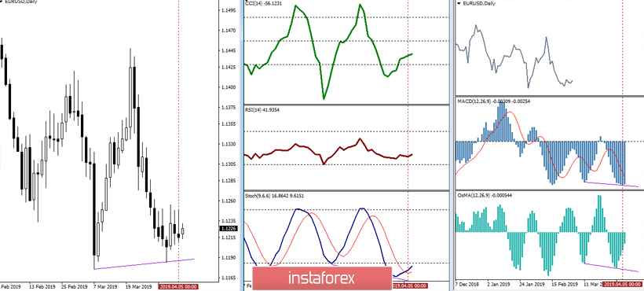Image resolution: width=644 pixels, height=291 pixels.
Task: Select the RSI(14) 41.9354 indicator label
Action: point(262,110)
